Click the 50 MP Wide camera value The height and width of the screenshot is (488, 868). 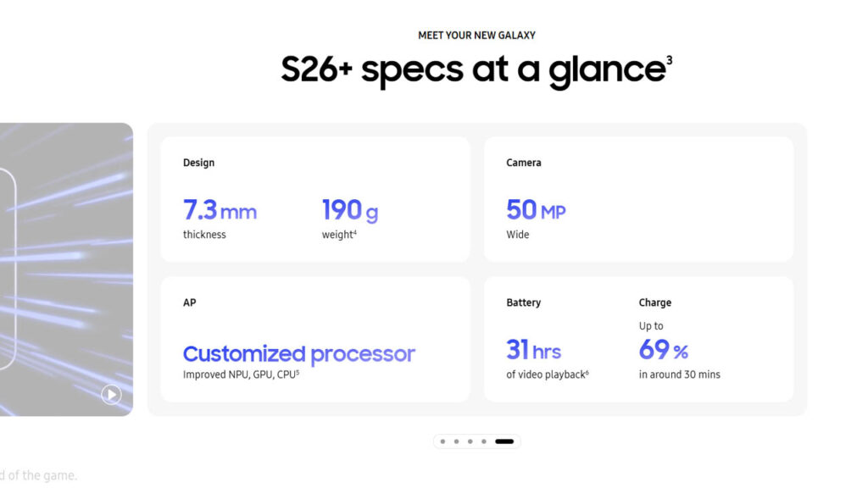535,210
